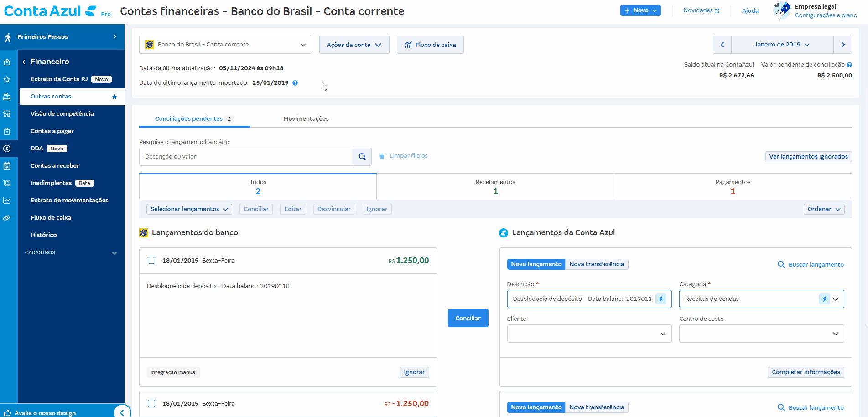Open the Banco do Brasil account dropdown
The width and height of the screenshot is (868, 417).
(x=225, y=45)
